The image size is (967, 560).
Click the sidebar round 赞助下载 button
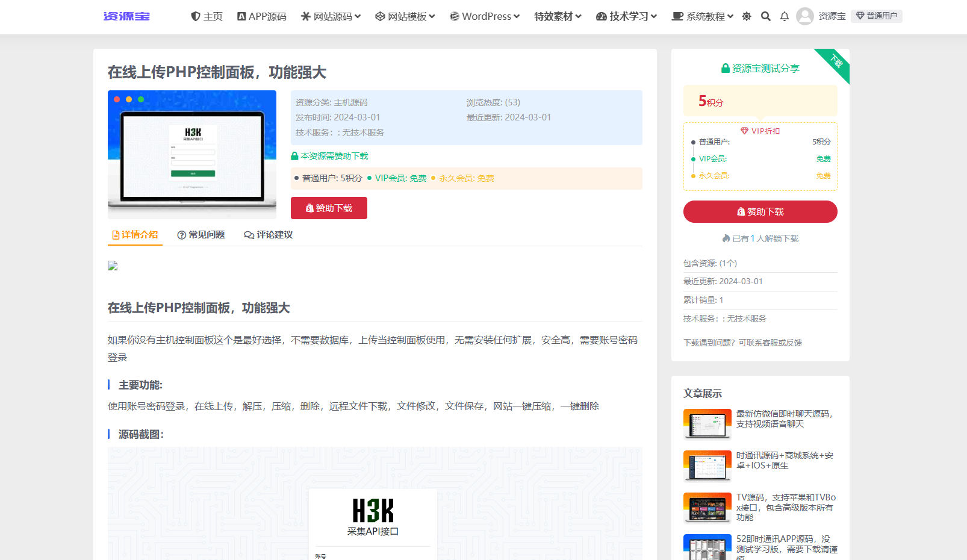tap(760, 211)
